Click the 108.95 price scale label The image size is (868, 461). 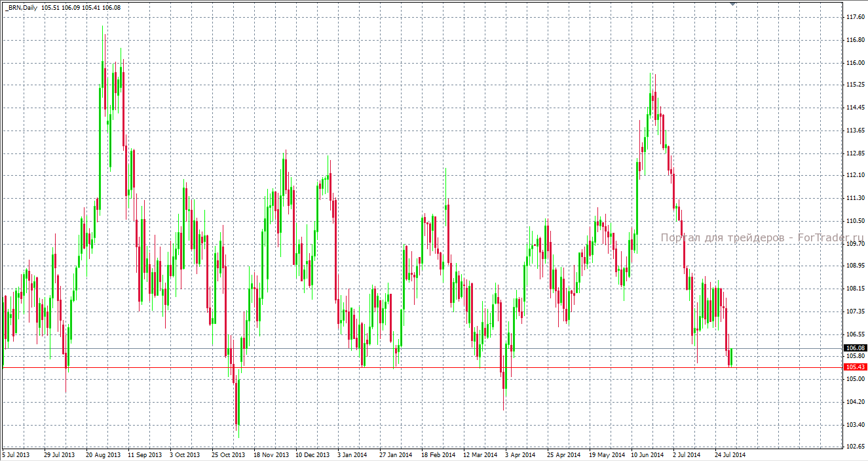pyautogui.click(x=855, y=266)
